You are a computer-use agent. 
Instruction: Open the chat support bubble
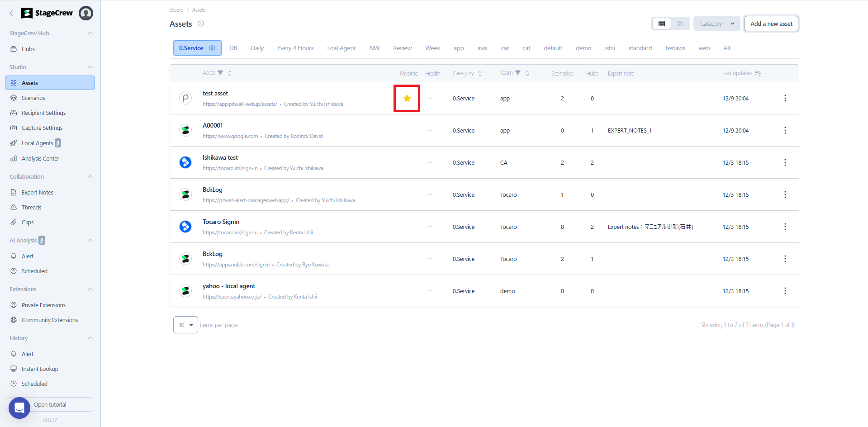click(19, 408)
